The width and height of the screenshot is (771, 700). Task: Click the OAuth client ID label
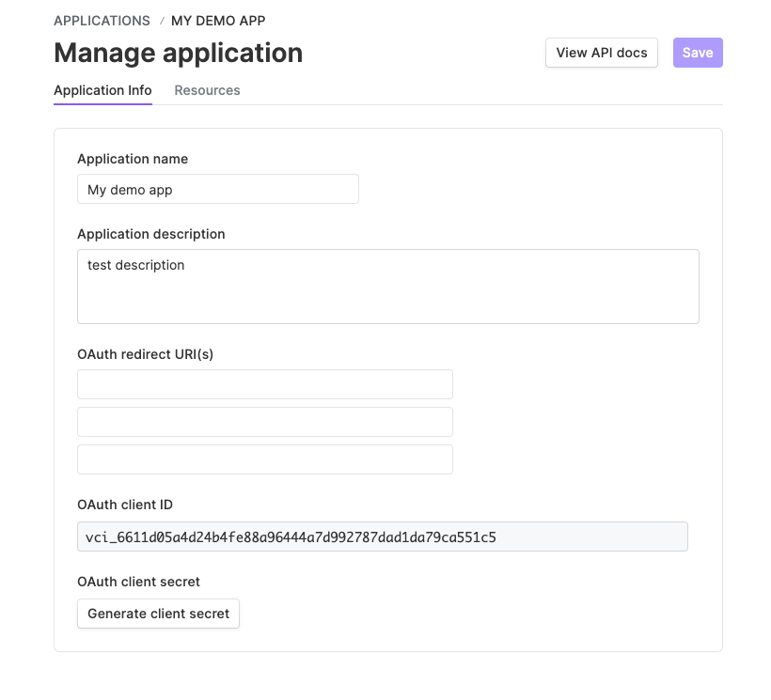[x=125, y=505]
